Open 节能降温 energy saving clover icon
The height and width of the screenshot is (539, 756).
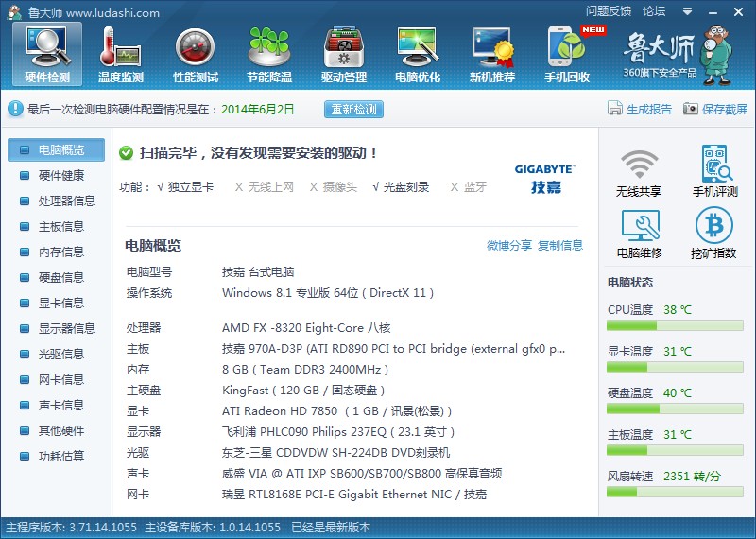269,47
